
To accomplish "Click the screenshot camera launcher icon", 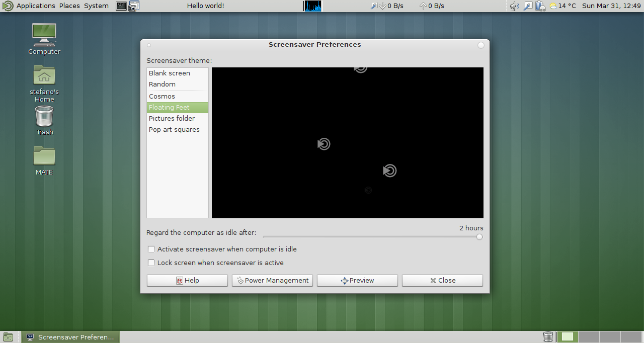I will pos(134,6).
